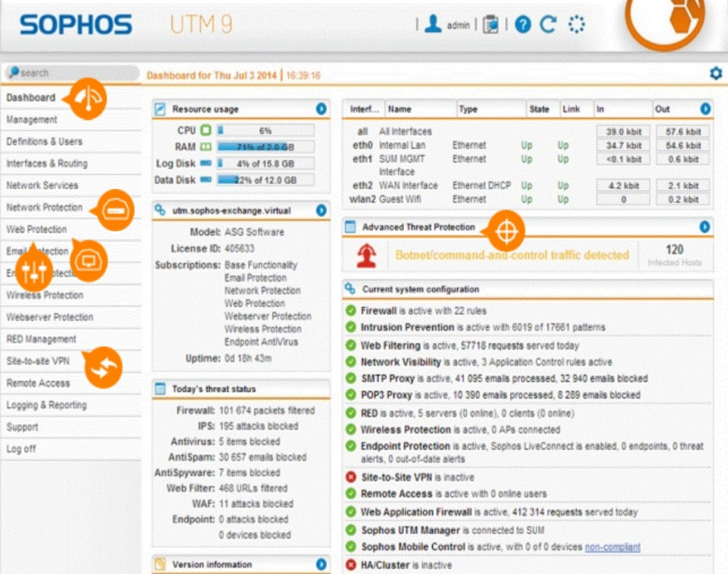Image resolution: width=728 pixels, height=574 pixels.
Task: Click the Resource usage panel icon
Action: [x=160, y=109]
